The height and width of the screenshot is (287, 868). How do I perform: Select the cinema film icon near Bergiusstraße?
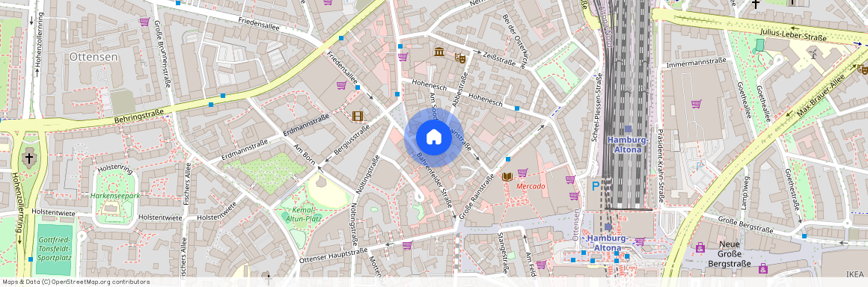click(x=358, y=116)
